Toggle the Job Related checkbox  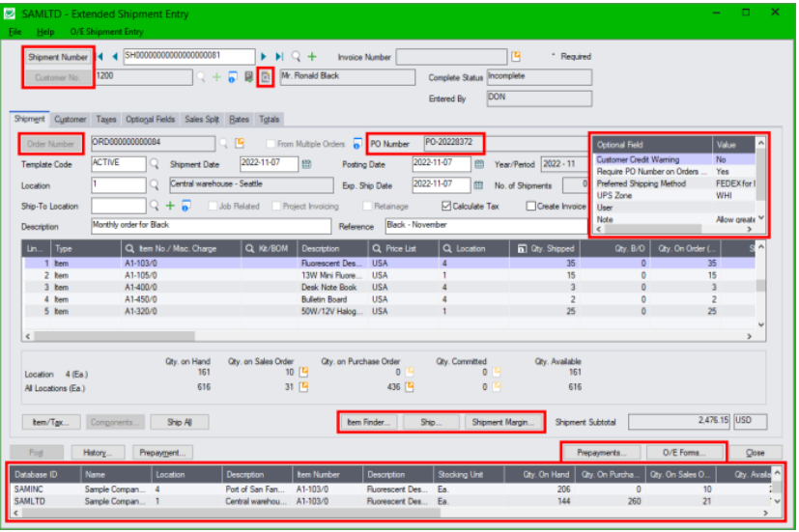click(213, 207)
